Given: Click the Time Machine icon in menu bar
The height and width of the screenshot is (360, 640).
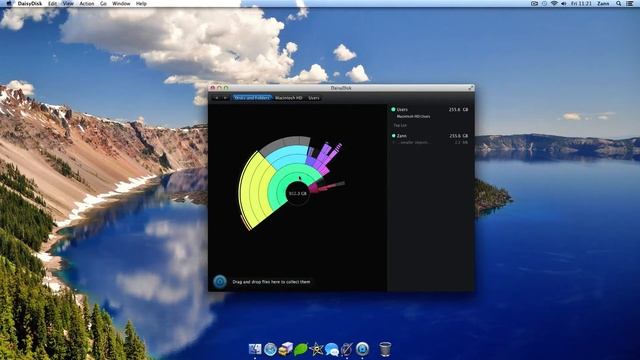Looking at the screenshot, I should click(x=544, y=3).
